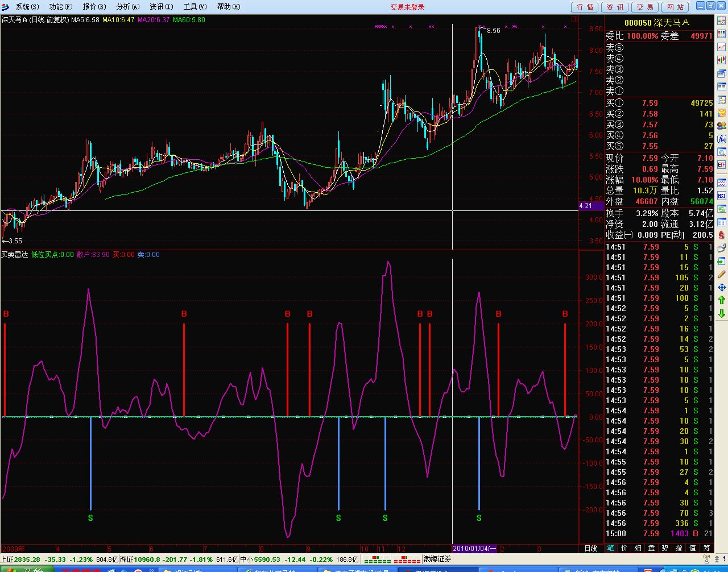Click the green up arrow icon
Image resolution: width=728 pixels, height=572 pixels.
(x=722, y=300)
